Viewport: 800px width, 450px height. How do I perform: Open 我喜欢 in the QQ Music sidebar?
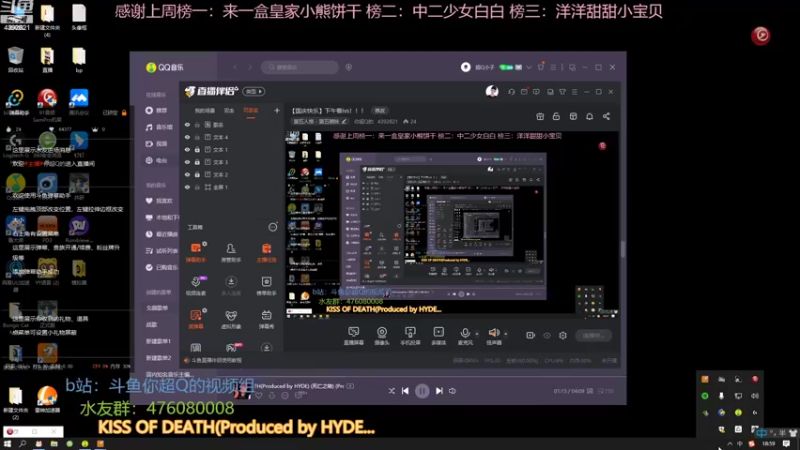(160, 201)
